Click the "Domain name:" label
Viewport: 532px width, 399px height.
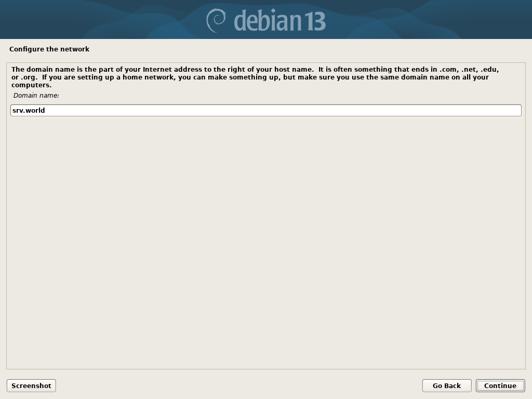tap(36, 96)
